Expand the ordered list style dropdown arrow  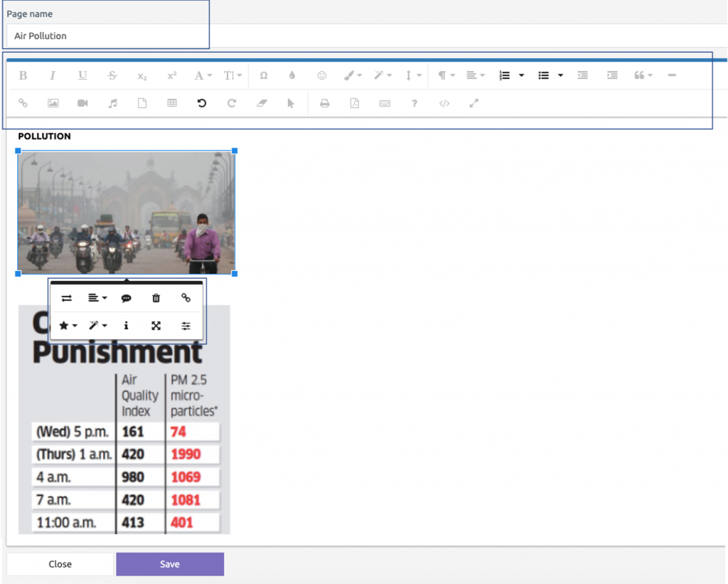pos(521,75)
